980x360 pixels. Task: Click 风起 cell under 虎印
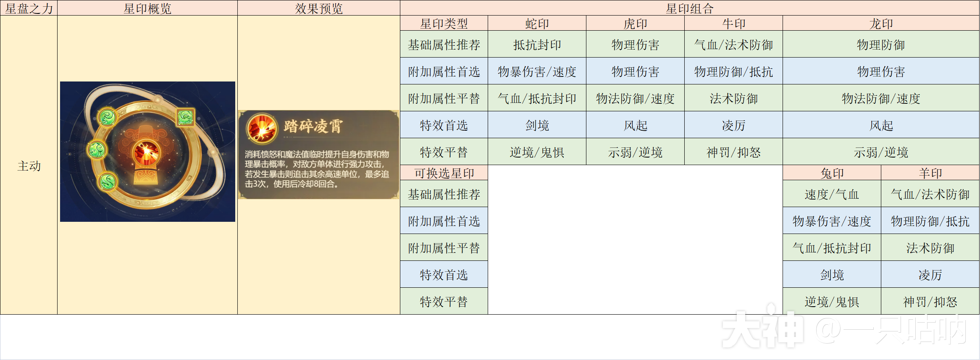click(636, 125)
